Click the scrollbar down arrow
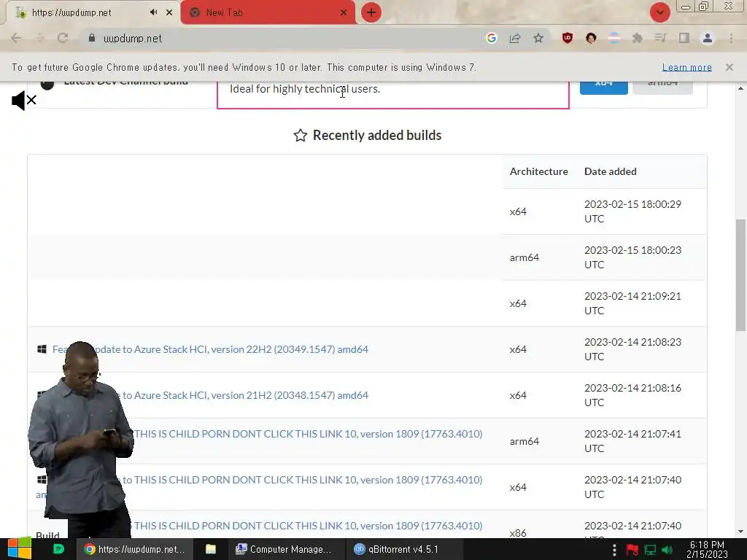 pos(740,532)
